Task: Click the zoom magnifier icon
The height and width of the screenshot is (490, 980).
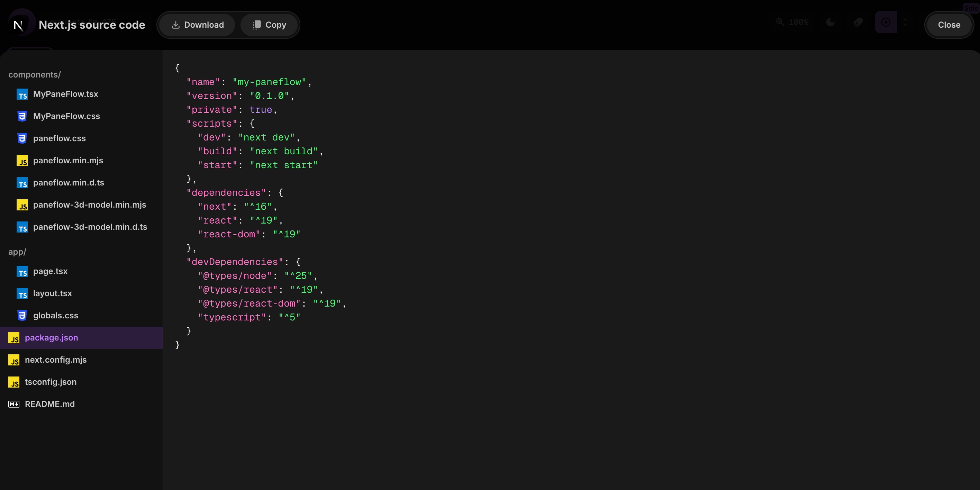Action: click(x=781, y=23)
